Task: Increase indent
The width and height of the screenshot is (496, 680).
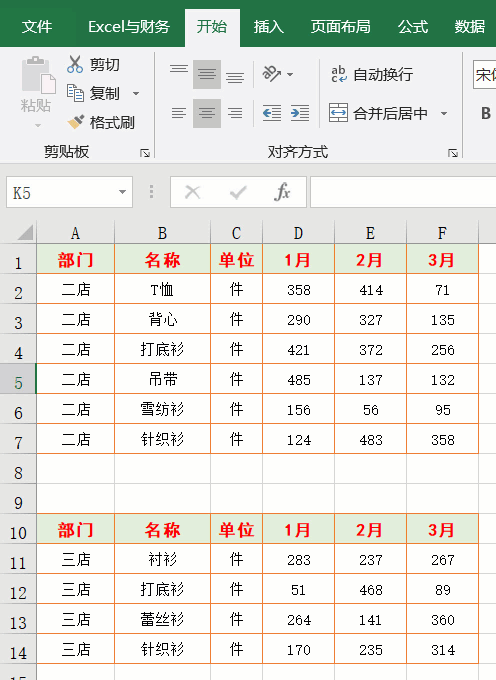Action: [300, 113]
